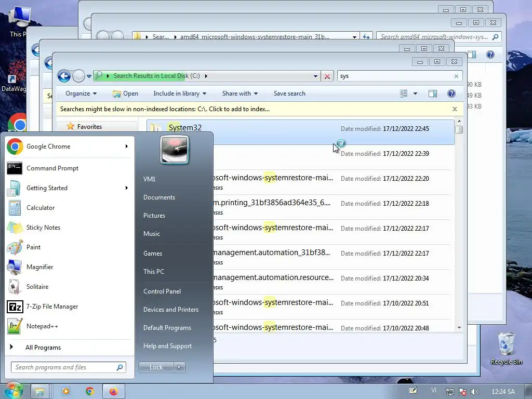The image size is (532, 399).
Task: Show All Programs list
Action: [43, 348]
